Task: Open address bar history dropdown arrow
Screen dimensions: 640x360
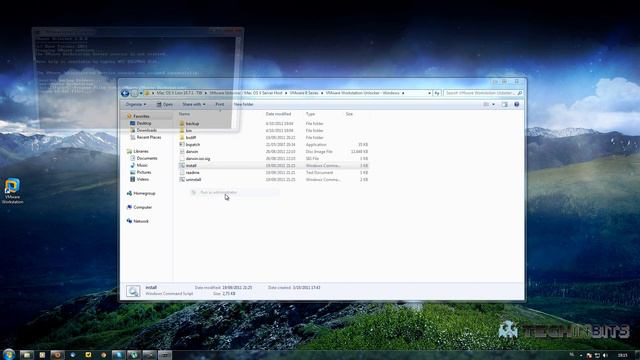Action: [429, 93]
